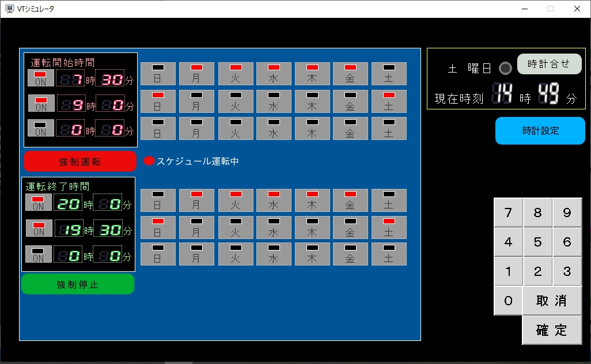Toggle 土 in the 9:00 start-time row
Image resolution: width=591 pixels, height=364 pixels.
point(389,101)
